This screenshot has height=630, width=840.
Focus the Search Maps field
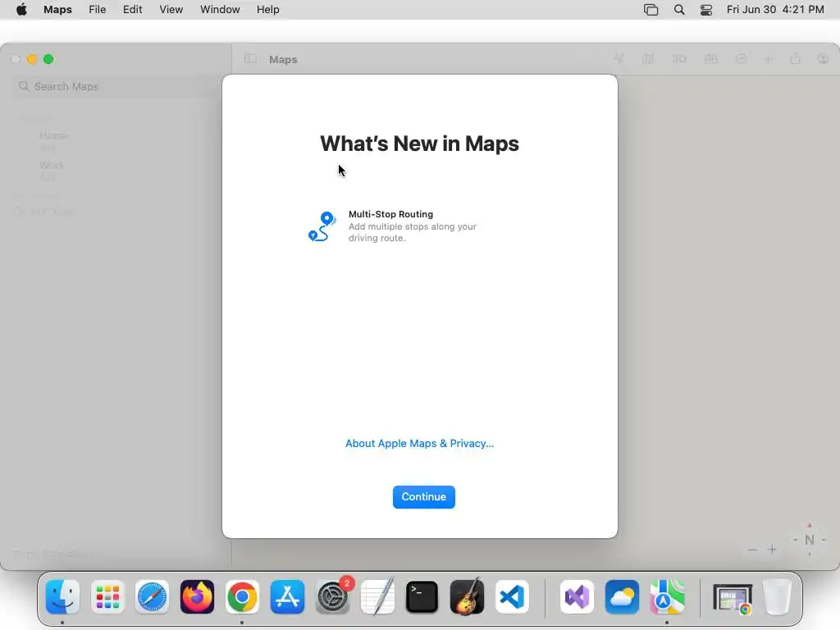115,86
